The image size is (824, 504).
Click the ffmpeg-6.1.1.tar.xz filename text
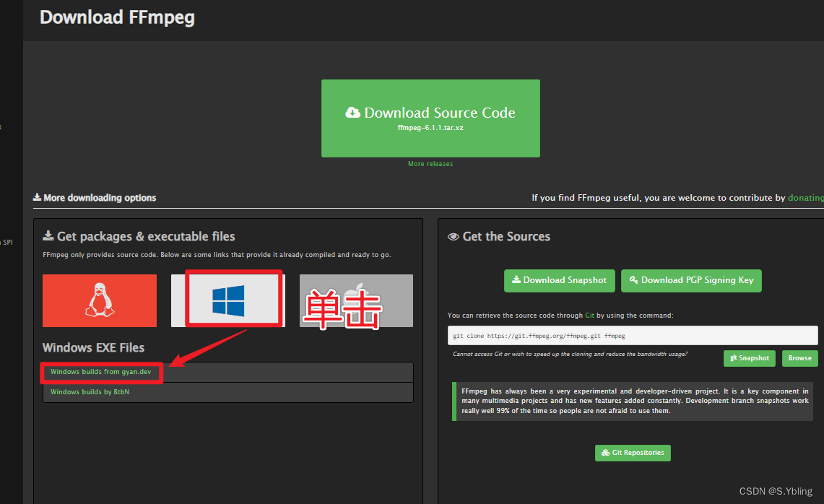coord(430,128)
